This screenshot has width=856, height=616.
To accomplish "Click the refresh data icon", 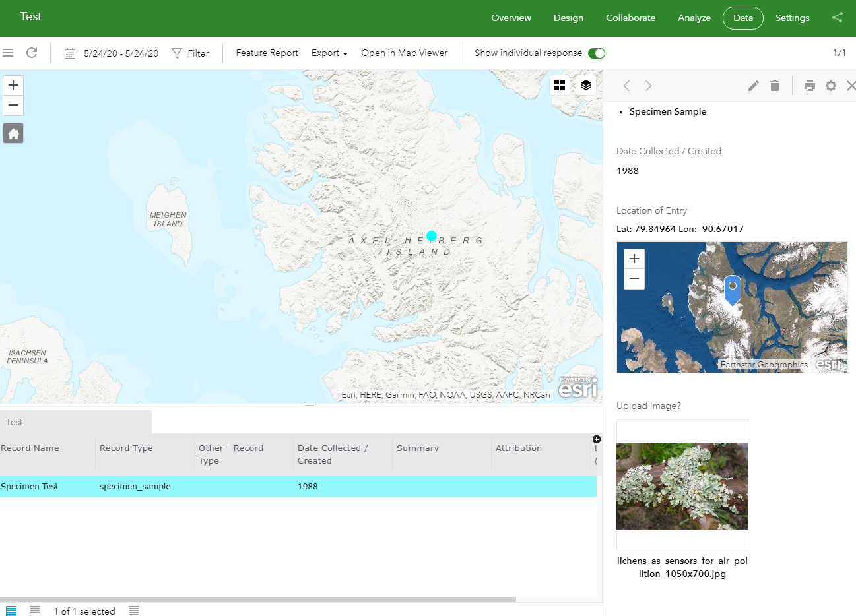I will click(32, 53).
